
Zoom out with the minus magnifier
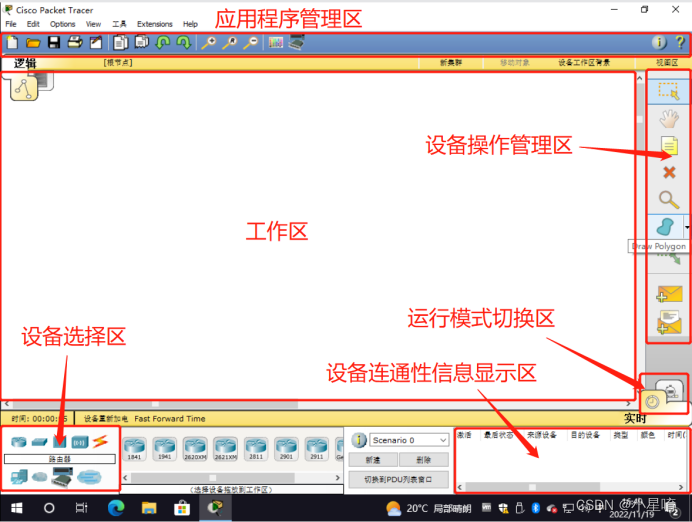pyautogui.click(x=251, y=43)
